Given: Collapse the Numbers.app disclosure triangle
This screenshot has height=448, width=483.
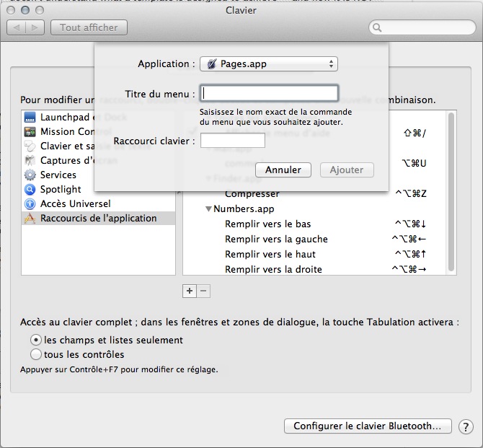Looking at the screenshot, I should tap(208, 209).
